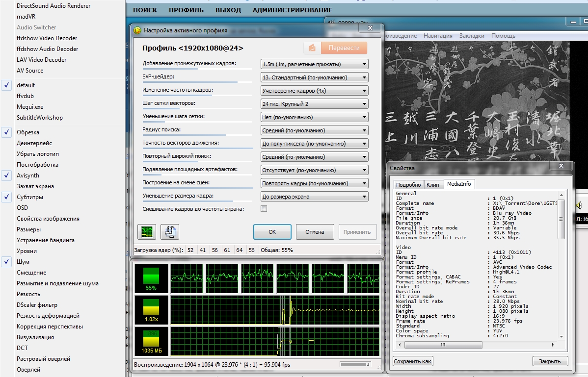Open the SVP-шейдер dropdown
Screen dimensions: 588x377
(314, 77)
